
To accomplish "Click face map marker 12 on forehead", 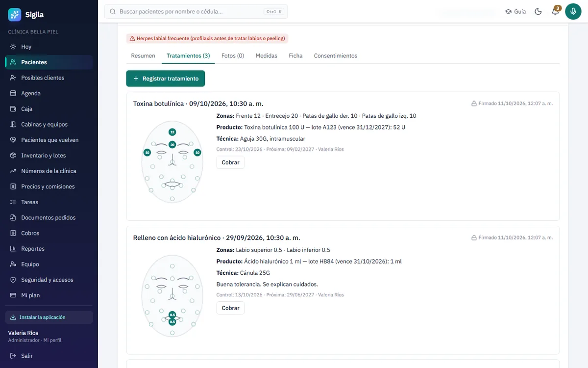I will 172,132.
